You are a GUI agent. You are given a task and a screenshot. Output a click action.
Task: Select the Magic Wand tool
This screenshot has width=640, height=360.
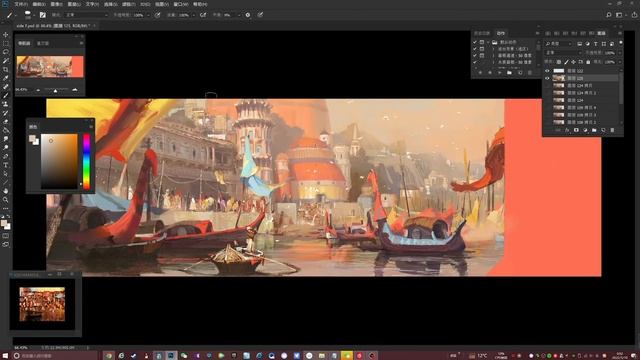coord(6,61)
